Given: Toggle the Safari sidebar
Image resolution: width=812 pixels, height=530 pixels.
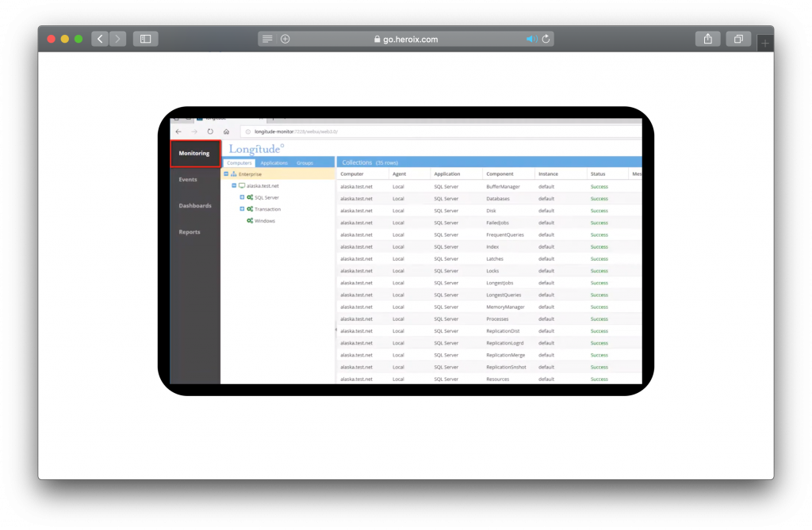Looking at the screenshot, I should [146, 39].
